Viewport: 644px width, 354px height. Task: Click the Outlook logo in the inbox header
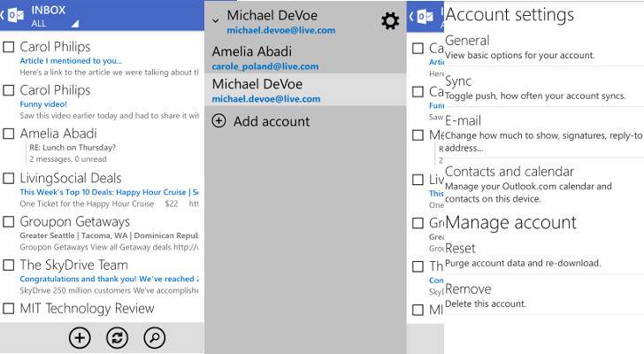pos(17,15)
